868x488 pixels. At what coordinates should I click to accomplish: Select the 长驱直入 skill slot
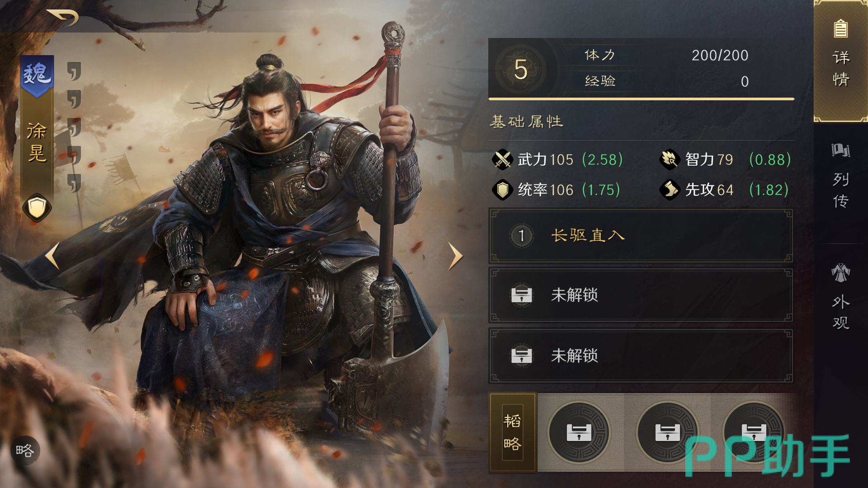tap(641, 236)
